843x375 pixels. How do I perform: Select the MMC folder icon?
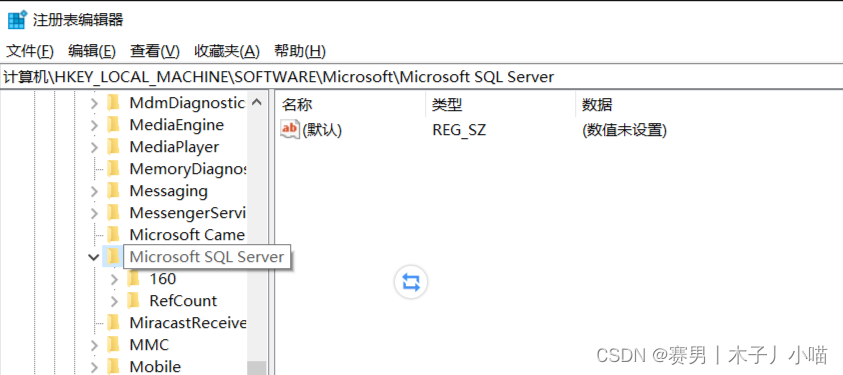pyautogui.click(x=113, y=345)
